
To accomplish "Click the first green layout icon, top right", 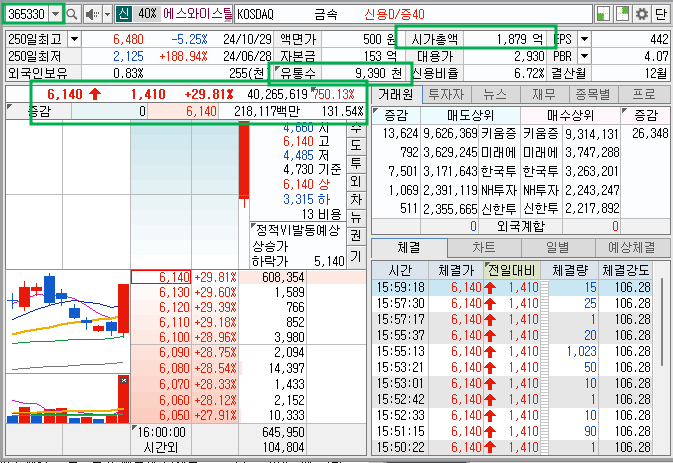I will click(x=603, y=14).
